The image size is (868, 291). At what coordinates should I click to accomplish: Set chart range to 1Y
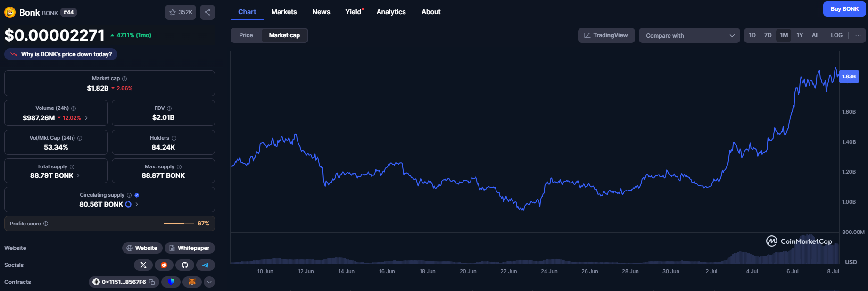point(800,35)
